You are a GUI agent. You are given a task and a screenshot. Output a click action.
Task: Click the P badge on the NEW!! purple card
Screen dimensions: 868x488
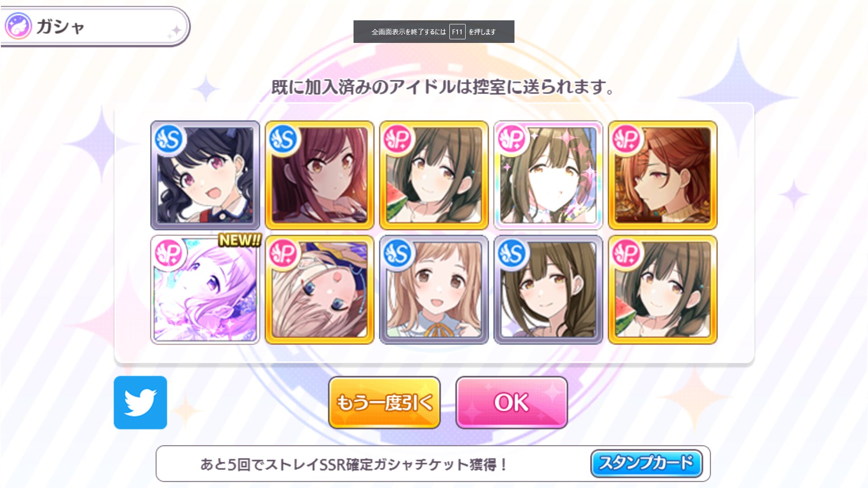(x=169, y=253)
